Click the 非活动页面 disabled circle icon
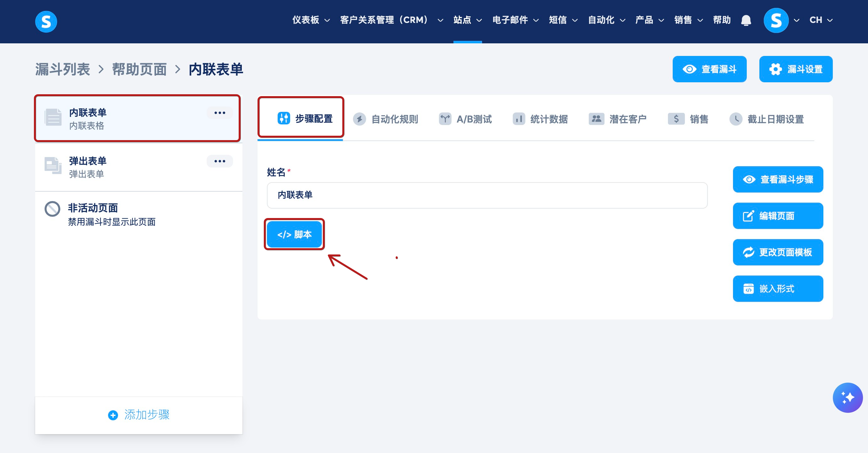Viewport: 868px width, 453px height. coord(52,209)
